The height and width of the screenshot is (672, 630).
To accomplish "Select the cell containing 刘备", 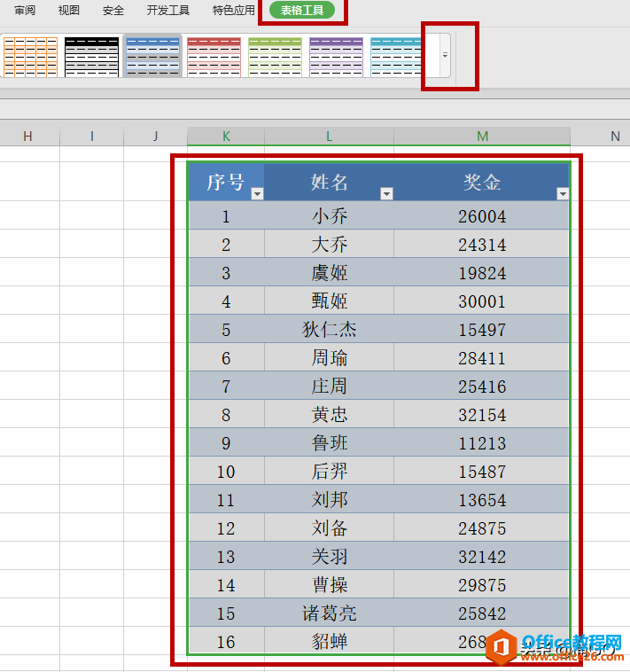I will 329,527.
